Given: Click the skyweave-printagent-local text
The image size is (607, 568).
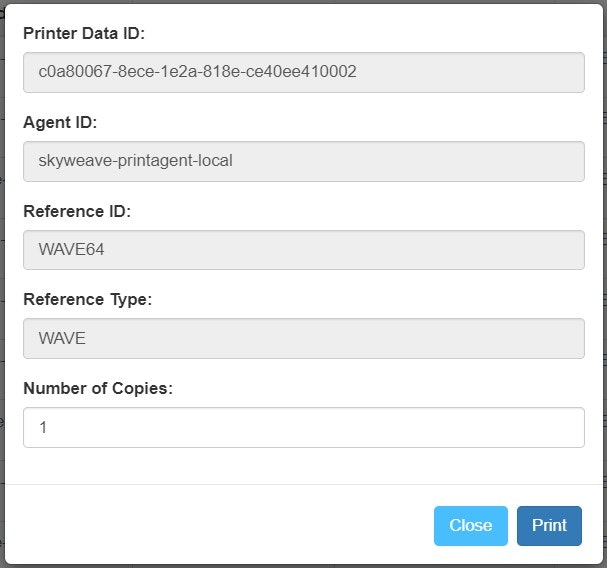Looking at the screenshot, I should coord(135,161).
